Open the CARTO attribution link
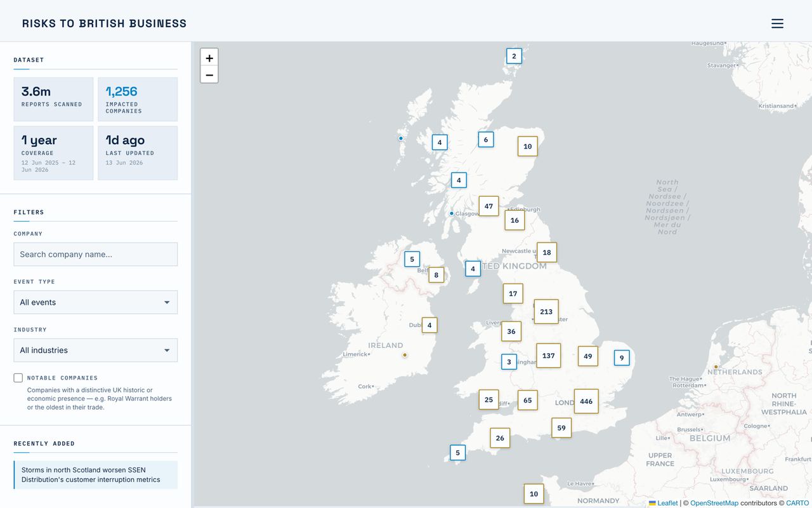Screen dimensions: 812x508 797,503
